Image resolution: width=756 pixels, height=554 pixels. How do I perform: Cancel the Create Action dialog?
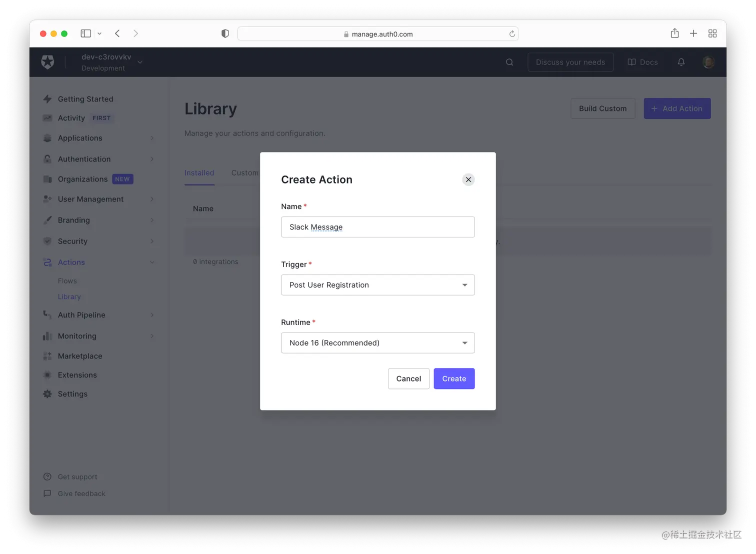point(408,378)
